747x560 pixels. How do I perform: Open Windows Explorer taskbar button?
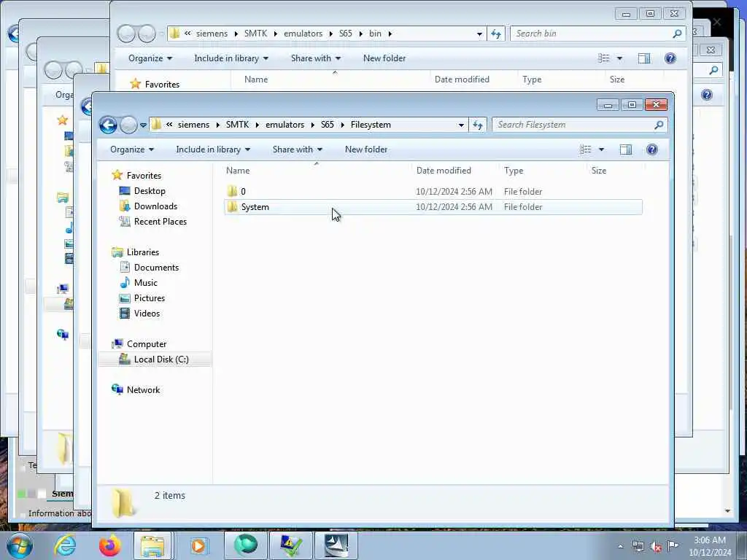[x=152, y=545]
